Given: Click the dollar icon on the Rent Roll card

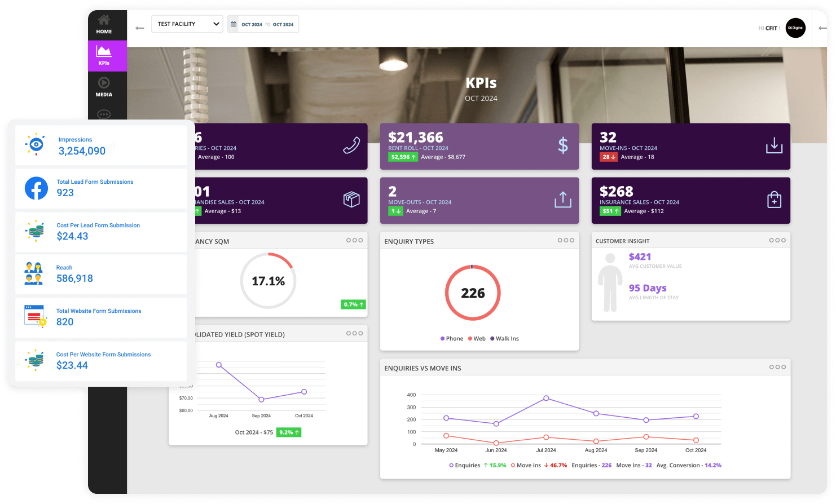Looking at the screenshot, I should coord(562,145).
